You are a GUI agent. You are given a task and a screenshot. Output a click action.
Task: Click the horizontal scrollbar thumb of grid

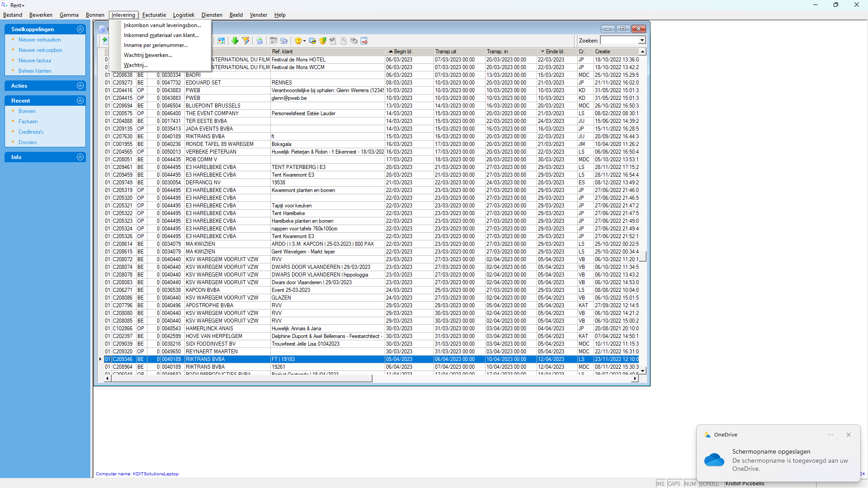point(241,379)
